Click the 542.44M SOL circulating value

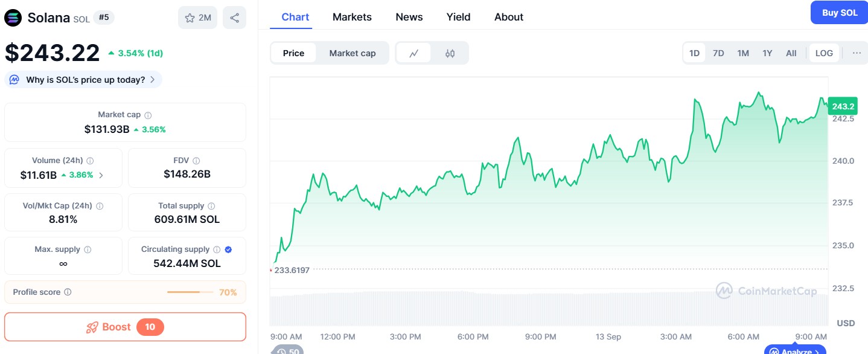point(187,263)
